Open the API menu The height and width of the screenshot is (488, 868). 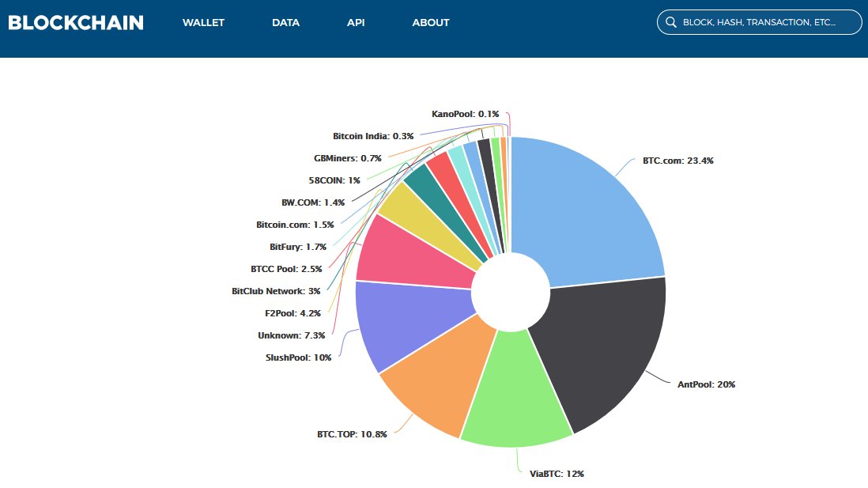click(x=356, y=23)
